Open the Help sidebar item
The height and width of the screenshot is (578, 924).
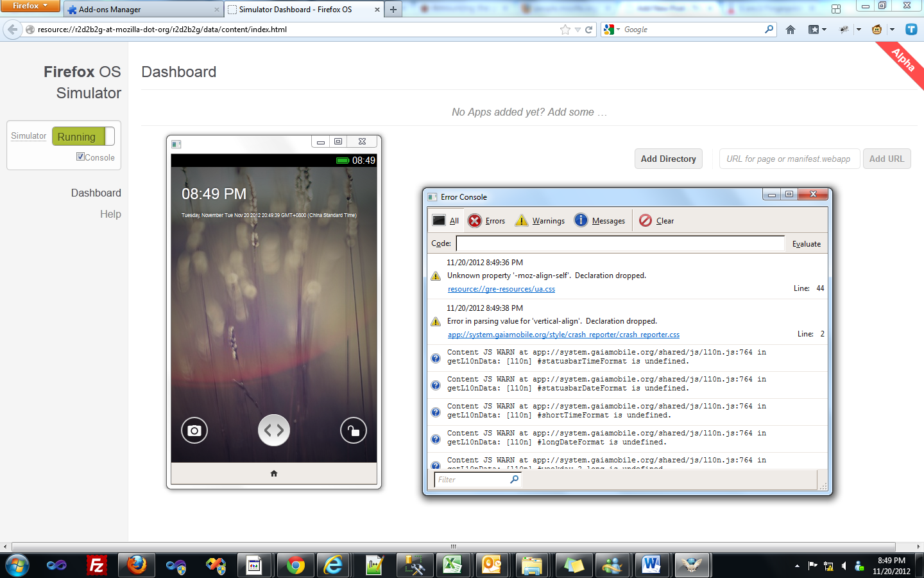point(110,214)
